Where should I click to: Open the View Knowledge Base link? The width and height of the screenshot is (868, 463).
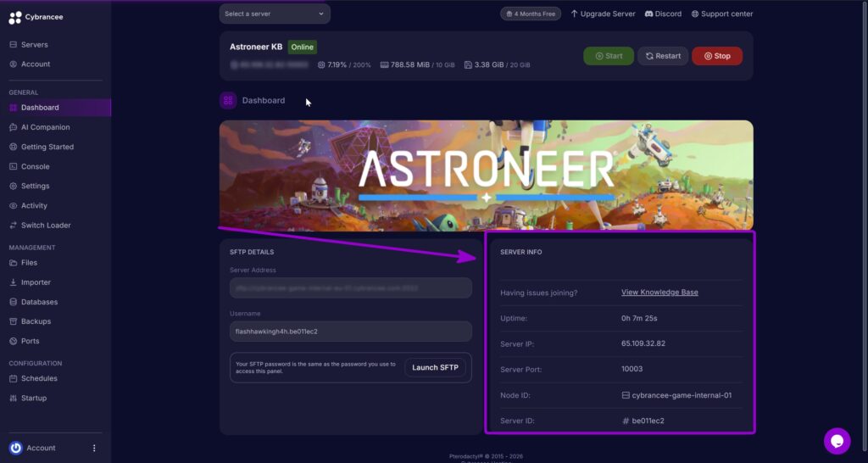click(x=659, y=293)
